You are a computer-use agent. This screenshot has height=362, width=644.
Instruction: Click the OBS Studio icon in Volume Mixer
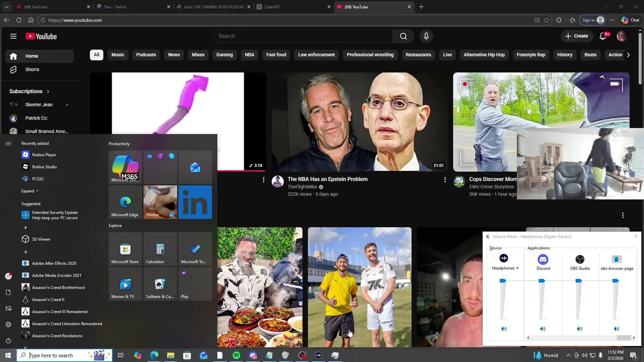coord(580,259)
